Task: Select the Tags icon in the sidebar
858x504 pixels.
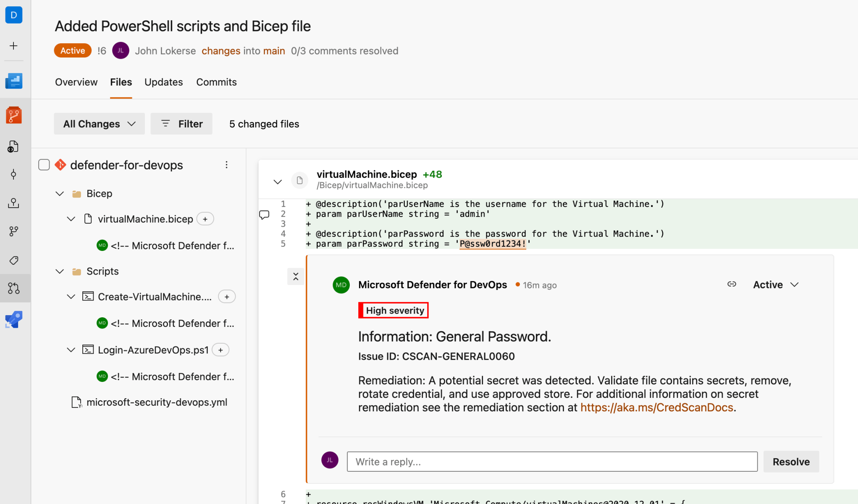Action: click(x=14, y=260)
